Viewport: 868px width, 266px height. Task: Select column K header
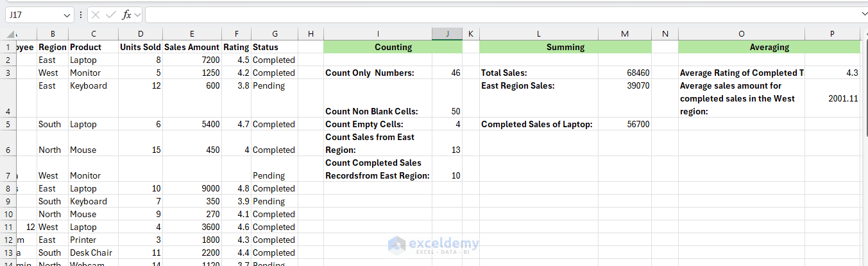[470, 34]
